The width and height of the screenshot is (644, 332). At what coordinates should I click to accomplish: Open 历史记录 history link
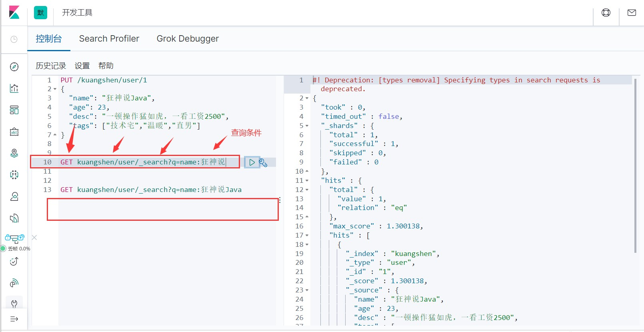pyautogui.click(x=51, y=66)
